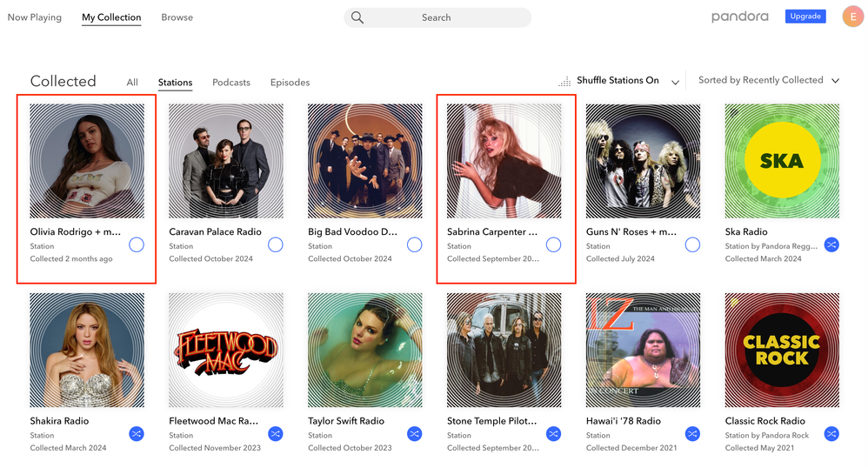The image size is (868, 468).
Task: Switch to the Podcasts filter tab
Action: point(231,83)
